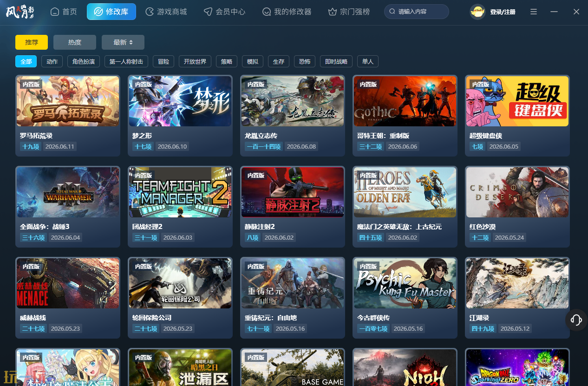Open the 游戏商城 tab

(166, 12)
